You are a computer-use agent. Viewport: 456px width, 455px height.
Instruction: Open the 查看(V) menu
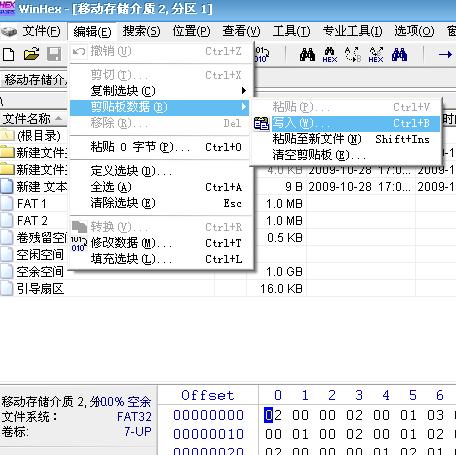pos(241,32)
